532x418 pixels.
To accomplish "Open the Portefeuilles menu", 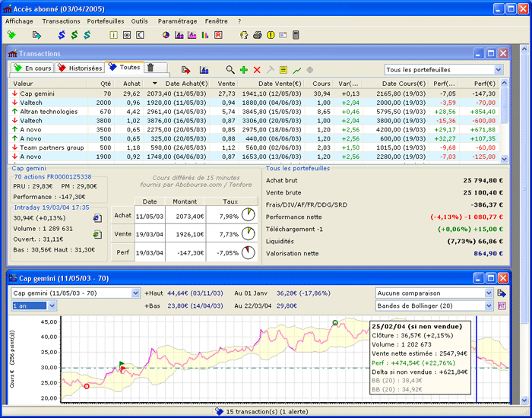I will [x=106, y=21].
